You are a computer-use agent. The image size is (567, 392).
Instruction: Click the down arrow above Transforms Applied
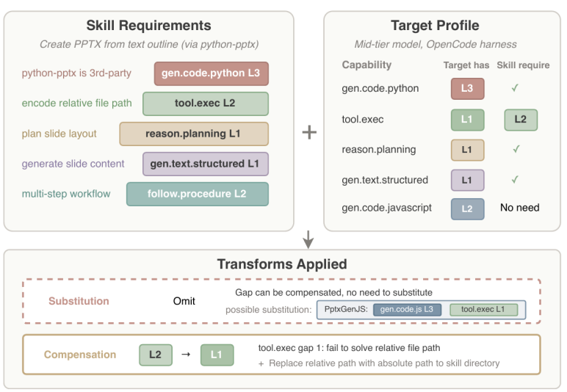pyautogui.click(x=308, y=239)
